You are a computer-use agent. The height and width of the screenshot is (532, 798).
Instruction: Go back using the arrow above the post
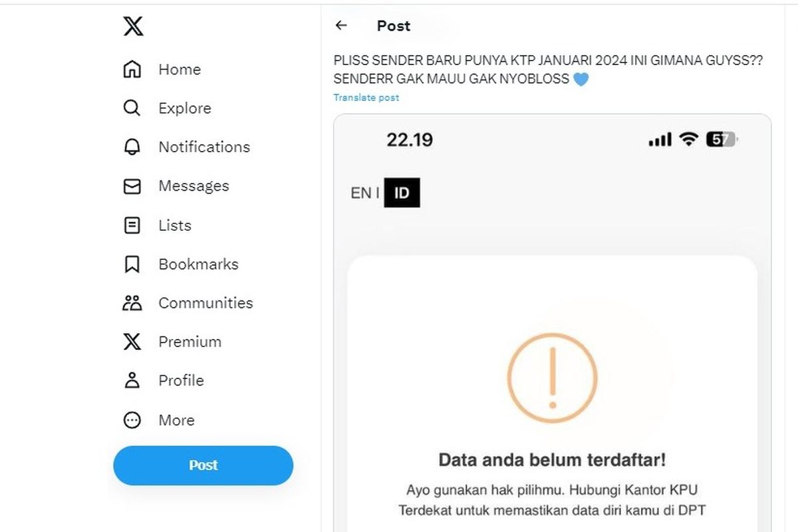coord(341,25)
